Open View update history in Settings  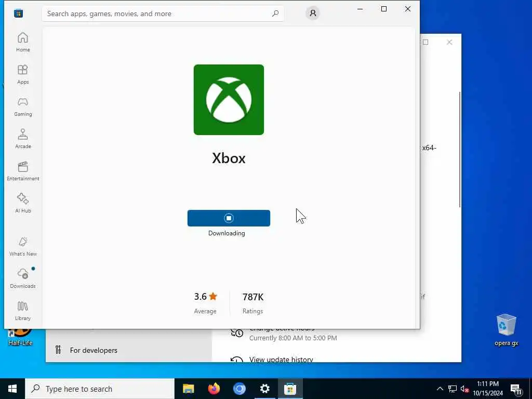click(x=281, y=360)
